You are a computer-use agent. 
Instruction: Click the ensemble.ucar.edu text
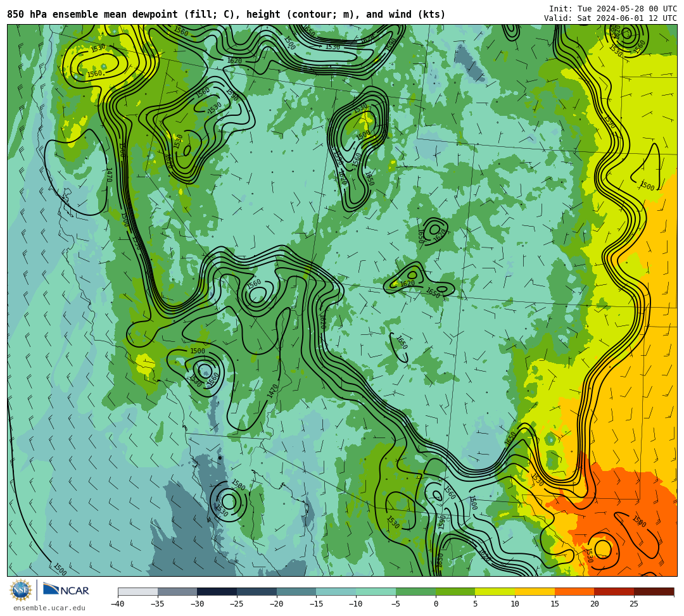pos(49,608)
